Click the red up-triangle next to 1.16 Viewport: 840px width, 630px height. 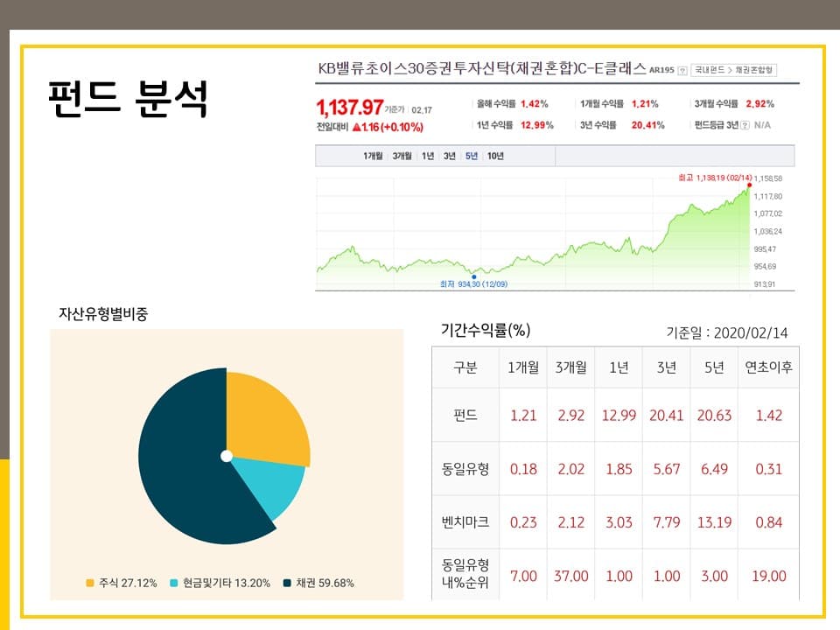tap(356, 127)
